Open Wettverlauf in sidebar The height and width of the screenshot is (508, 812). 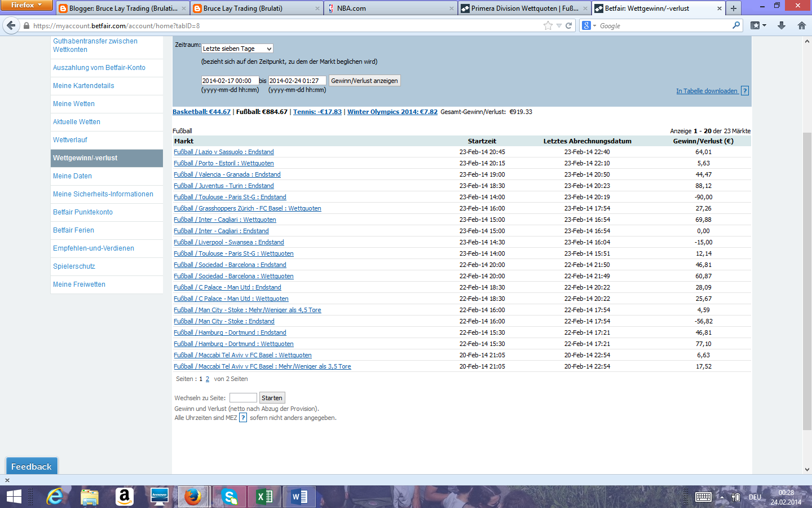click(x=70, y=140)
